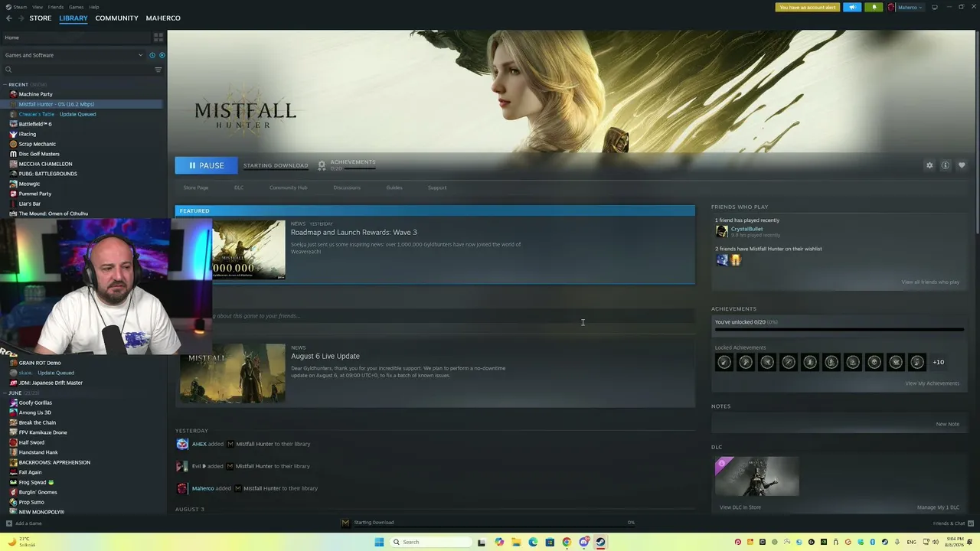Click the library search magnifier icon

pyautogui.click(x=8, y=70)
